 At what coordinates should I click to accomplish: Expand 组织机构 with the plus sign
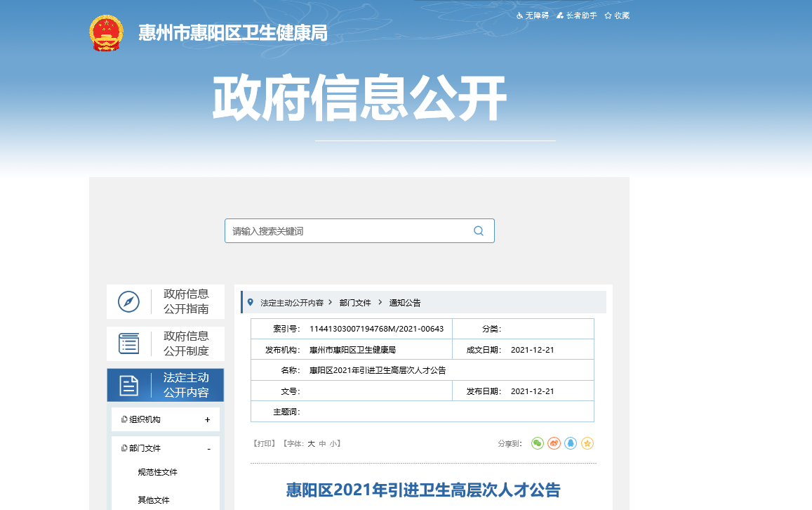pyautogui.click(x=208, y=419)
